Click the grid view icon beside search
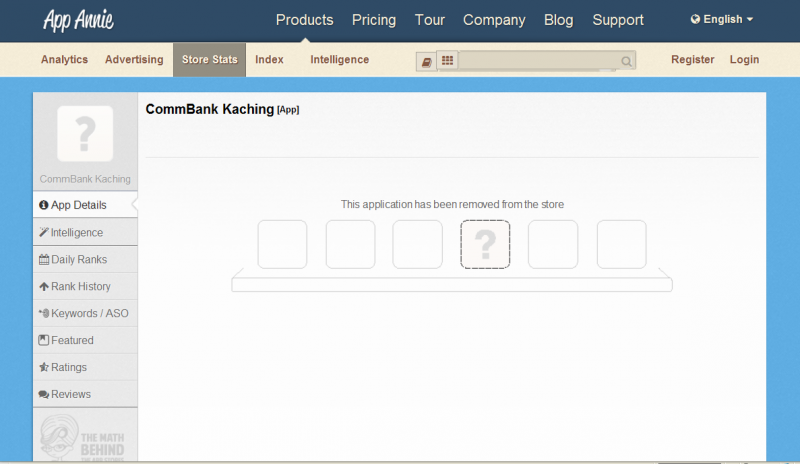This screenshot has width=800, height=464. point(447,61)
